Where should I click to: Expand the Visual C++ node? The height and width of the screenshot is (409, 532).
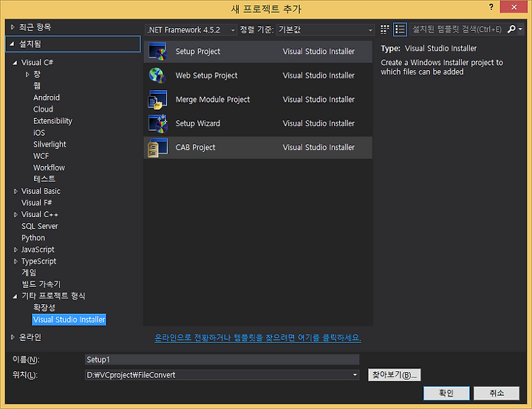pos(16,215)
